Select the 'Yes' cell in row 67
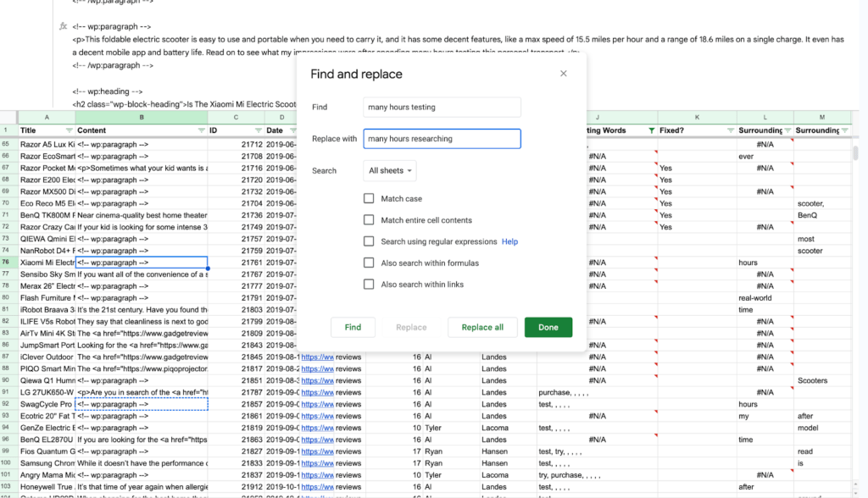 click(x=697, y=169)
